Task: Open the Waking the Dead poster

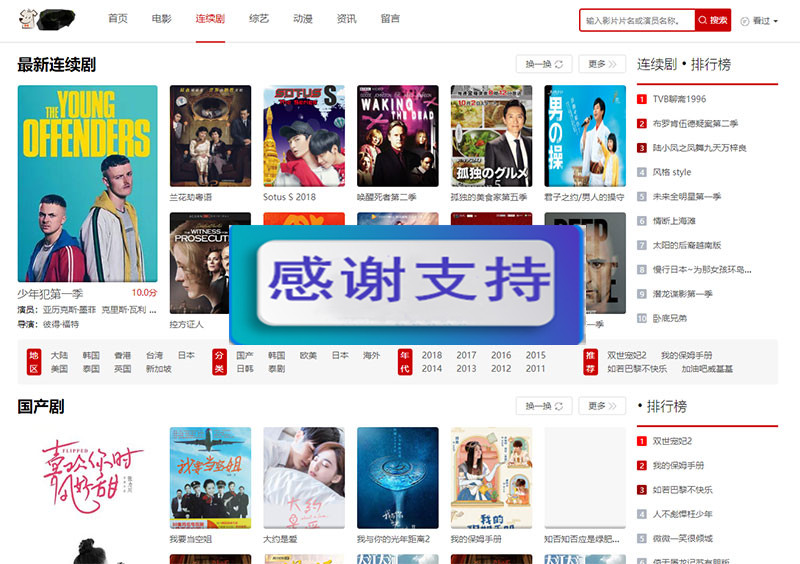Action: pos(398,136)
